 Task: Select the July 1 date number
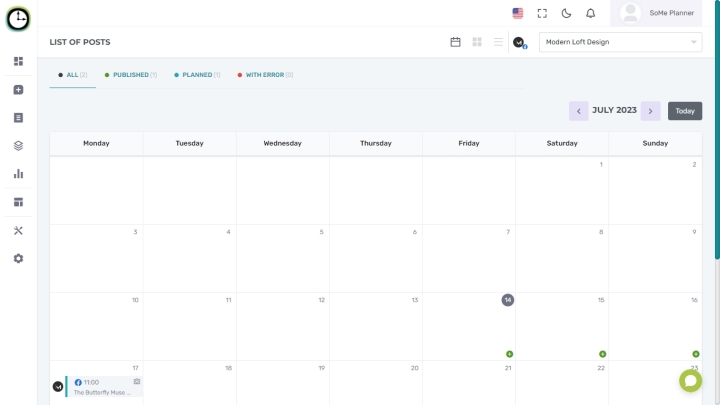click(x=601, y=164)
